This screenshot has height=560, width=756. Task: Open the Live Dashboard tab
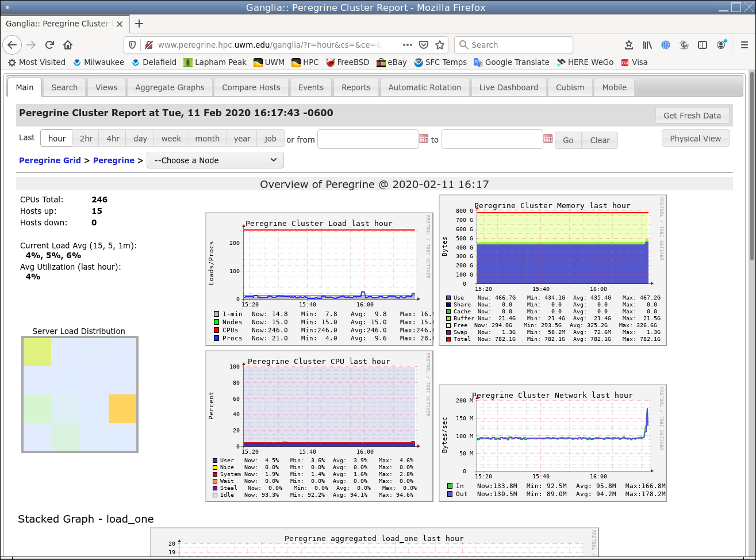[x=509, y=87]
